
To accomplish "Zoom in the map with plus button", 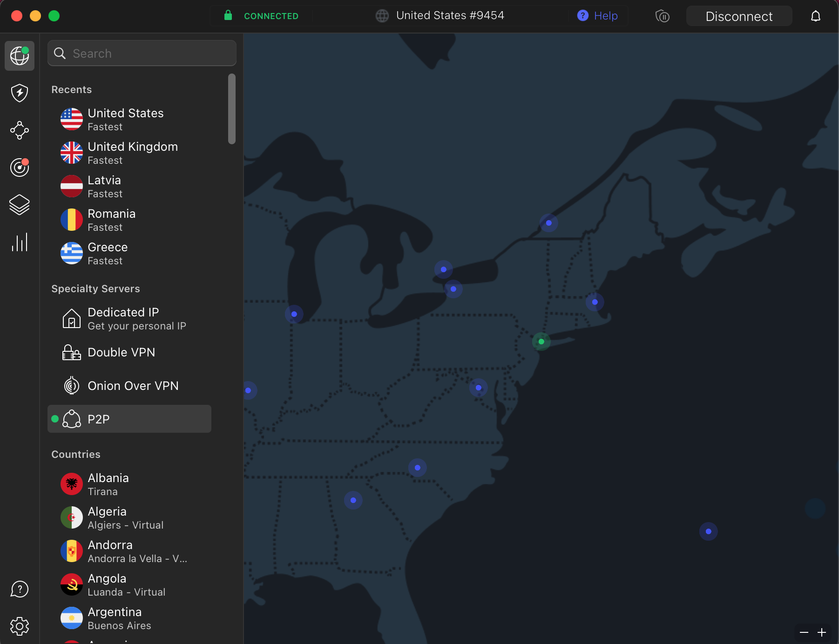I will [822, 632].
